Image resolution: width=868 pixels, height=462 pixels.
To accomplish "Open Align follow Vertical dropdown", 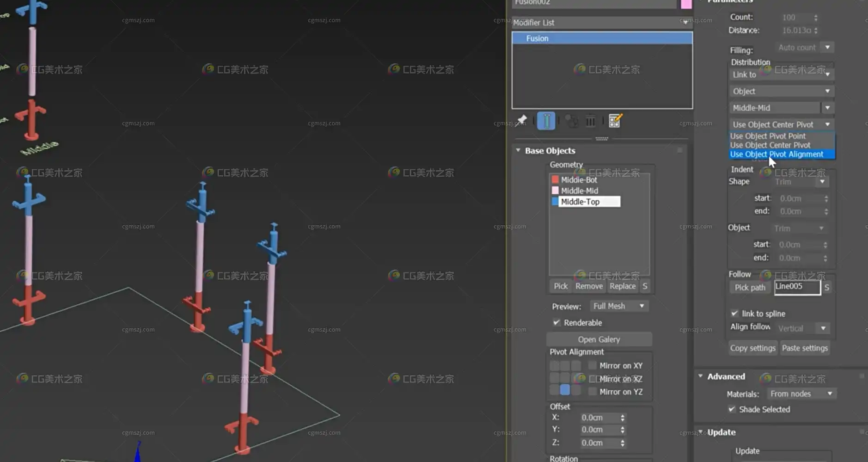I will pos(803,328).
